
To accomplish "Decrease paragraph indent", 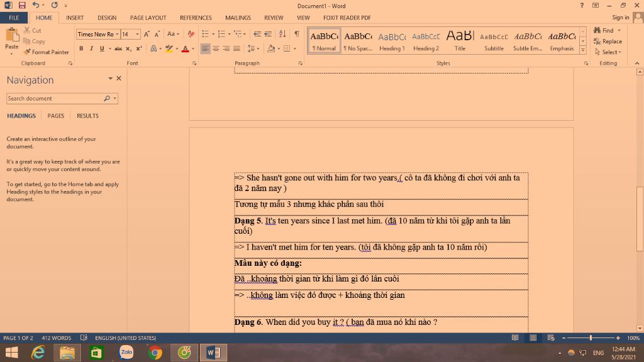I will (x=257, y=34).
